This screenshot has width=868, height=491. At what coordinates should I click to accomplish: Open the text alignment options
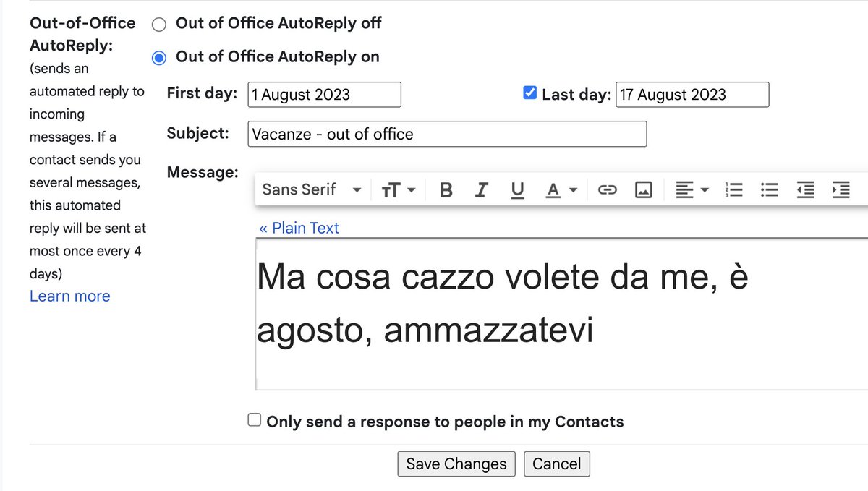click(x=692, y=190)
